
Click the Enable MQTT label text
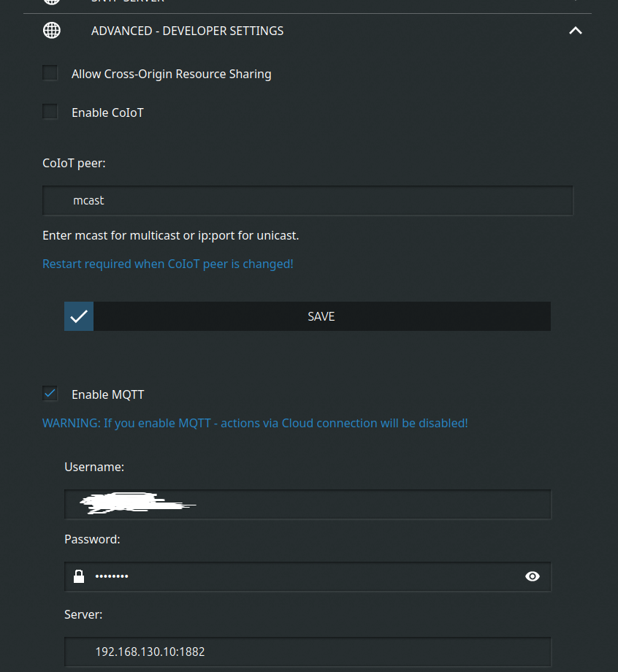tap(107, 394)
